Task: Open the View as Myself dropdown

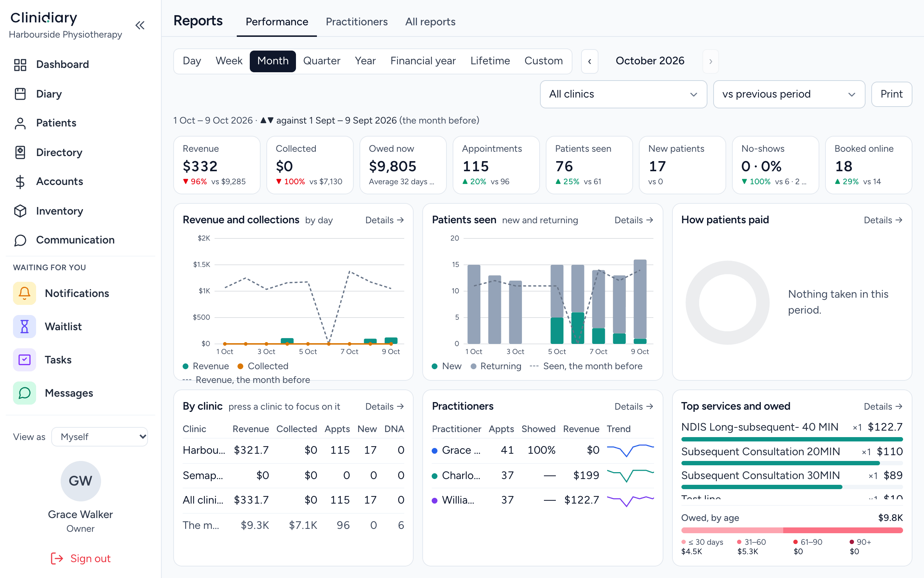Action: click(x=100, y=436)
